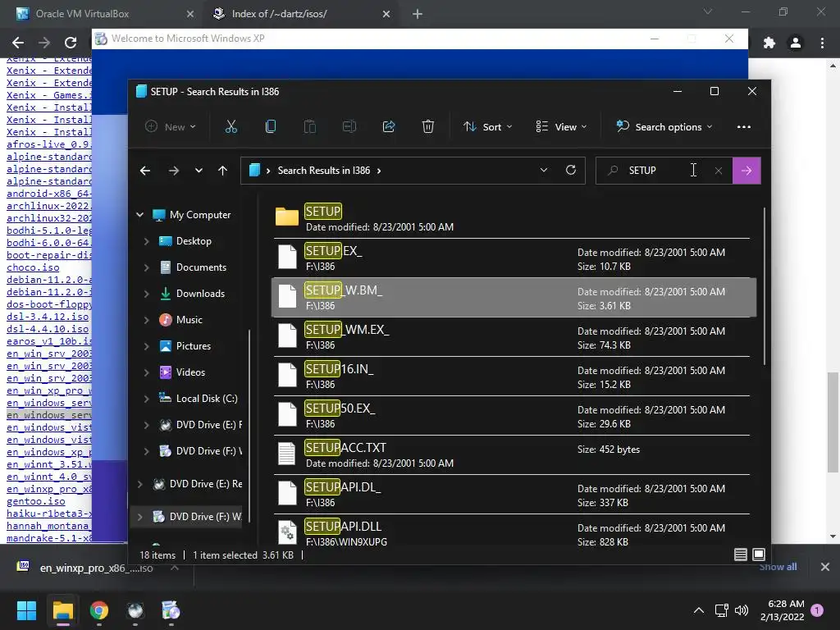Go up one folder level arrow
This screenshot has height=630, width=840.
(x=223, y=171)
